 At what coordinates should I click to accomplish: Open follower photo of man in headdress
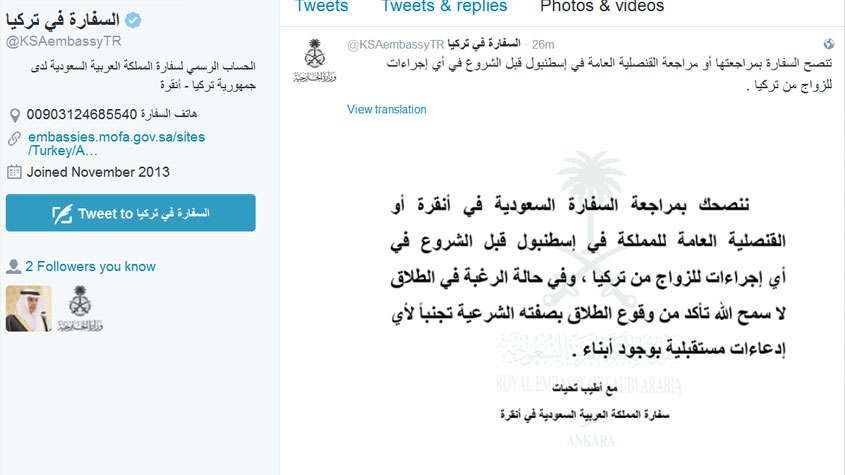[x=29, y=308]
